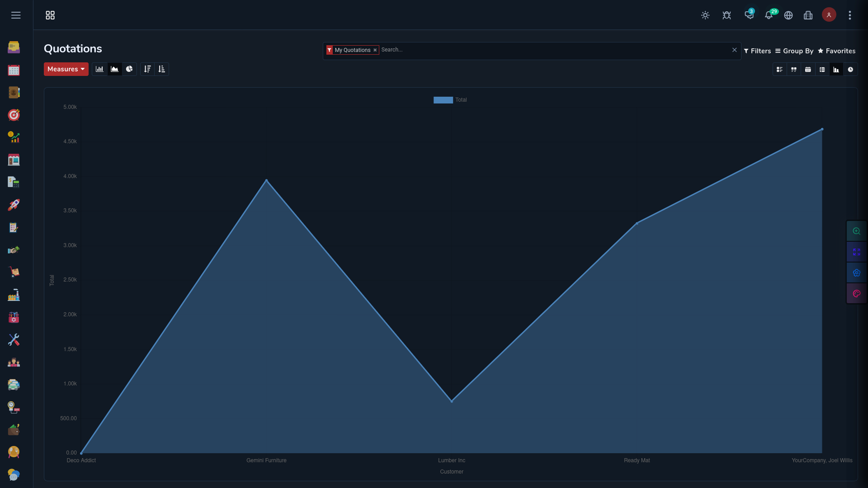Remove the My Quotations filter tag
This screenshot has height=488, width=868.
(x=375, y=50)
